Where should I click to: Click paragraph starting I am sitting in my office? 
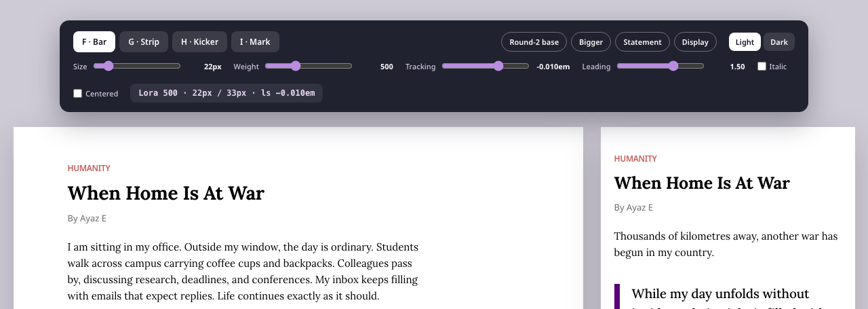(x=243, y=271)
